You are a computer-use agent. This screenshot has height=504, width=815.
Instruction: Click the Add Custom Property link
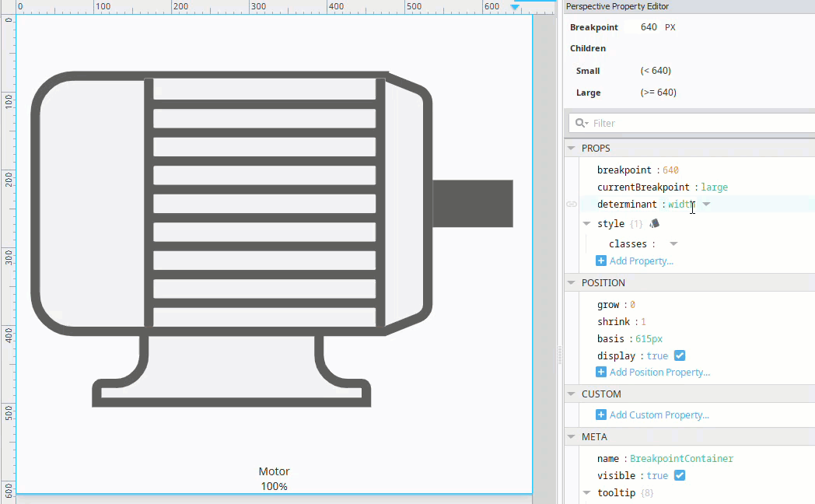tap(659, 415)
